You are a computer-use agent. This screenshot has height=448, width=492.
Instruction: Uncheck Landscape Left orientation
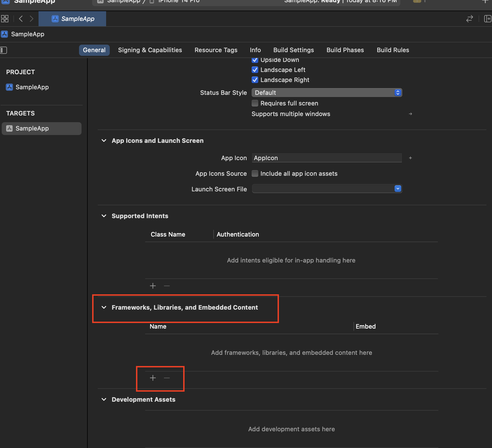(x=255, y=70)
